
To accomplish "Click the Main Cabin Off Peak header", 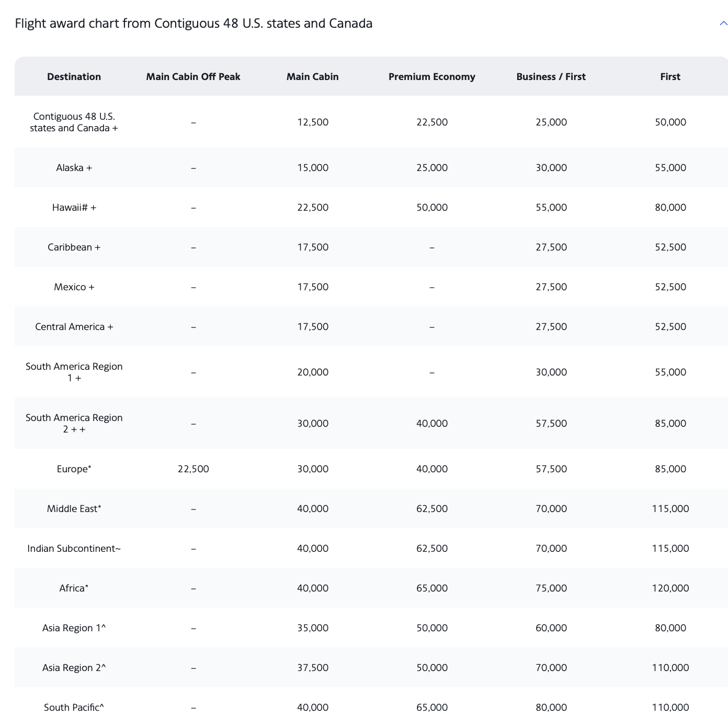I will click(x=194, y=76).
